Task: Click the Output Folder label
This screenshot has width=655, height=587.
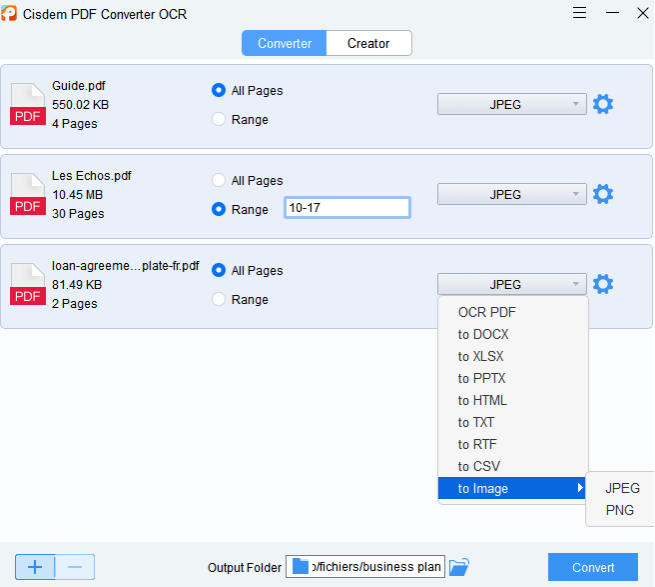Action: (x=244, y=567)
